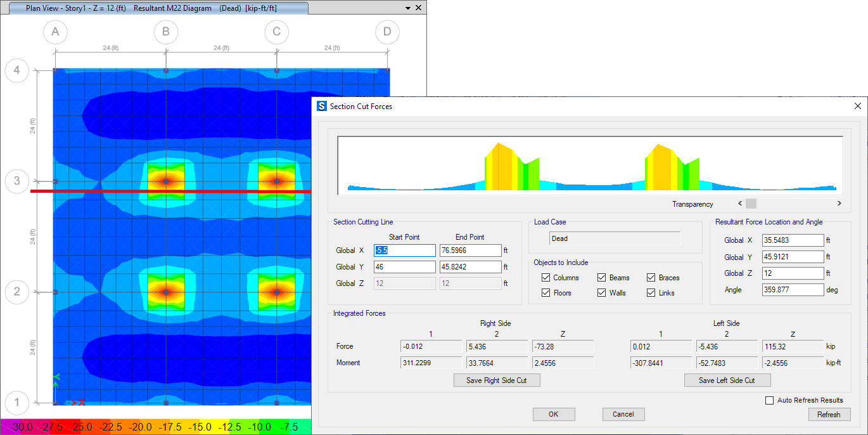Click the Angle input field
Viewport: 868px width, 435px height.
pyautogui.click(x=793, y=290)
